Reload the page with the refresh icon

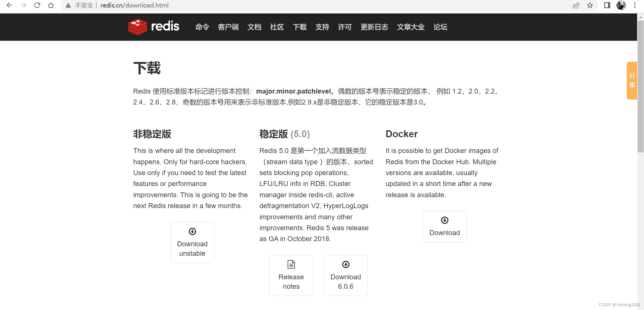[x=37, y=5]
